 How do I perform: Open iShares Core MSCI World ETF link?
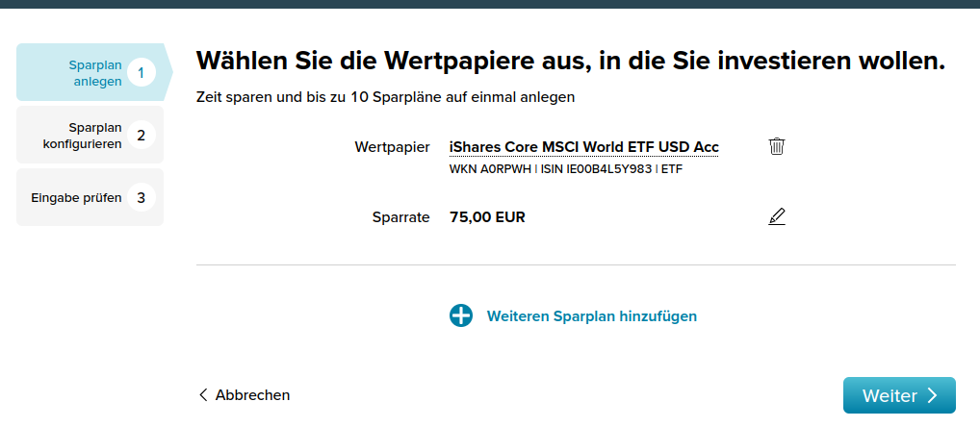[x=583, y=147]
